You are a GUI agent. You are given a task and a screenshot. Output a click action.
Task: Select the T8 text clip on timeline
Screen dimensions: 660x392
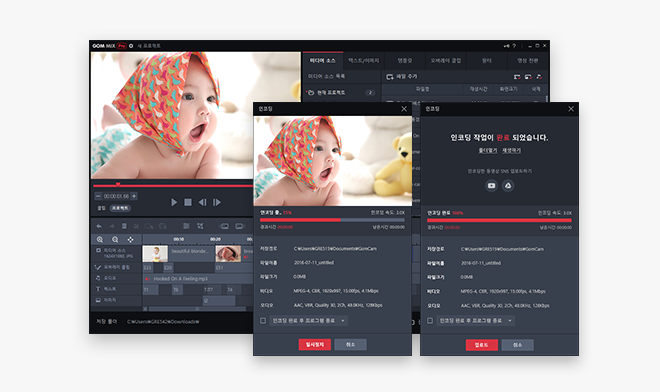[177, 290]
